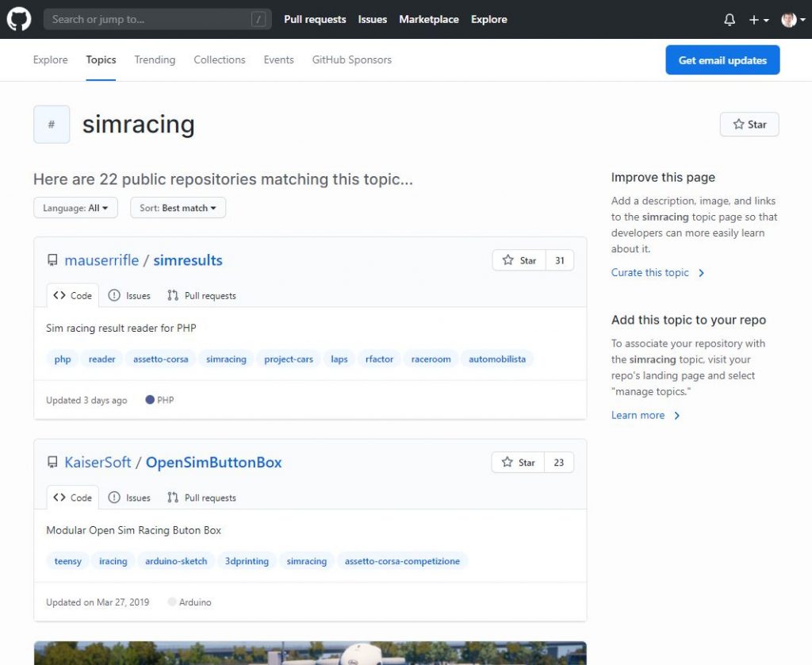
Task: Click the search or jump to field
Action: pos(158,19)
